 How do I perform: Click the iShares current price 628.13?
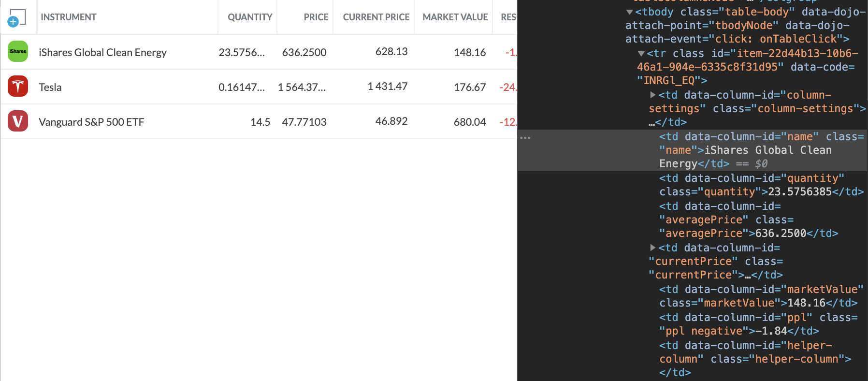pos(391,51)
